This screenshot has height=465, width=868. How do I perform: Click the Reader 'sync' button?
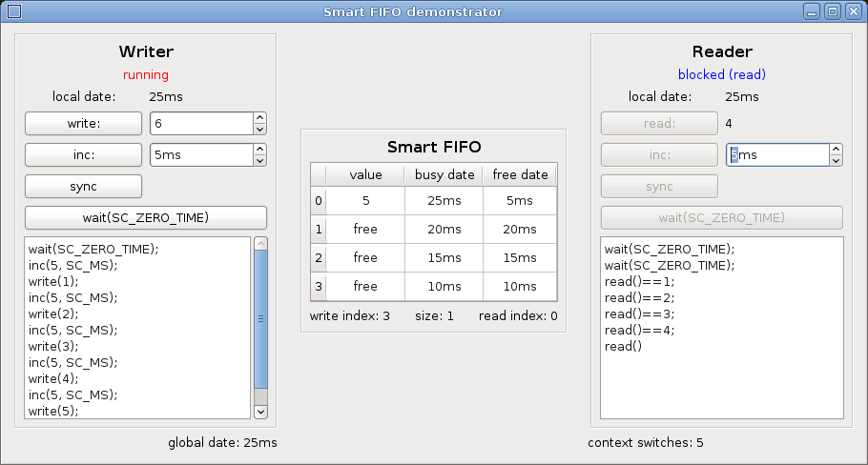tap(659, 187)
